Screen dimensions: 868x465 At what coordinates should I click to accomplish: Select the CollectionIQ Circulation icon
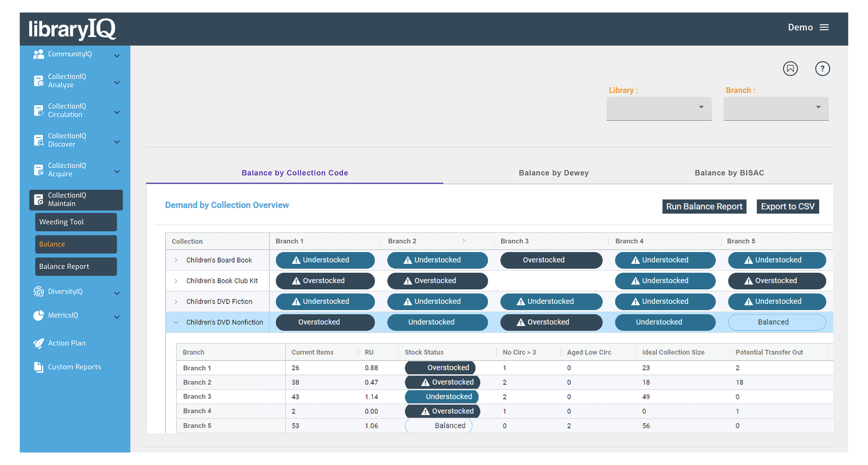(39, 110)
